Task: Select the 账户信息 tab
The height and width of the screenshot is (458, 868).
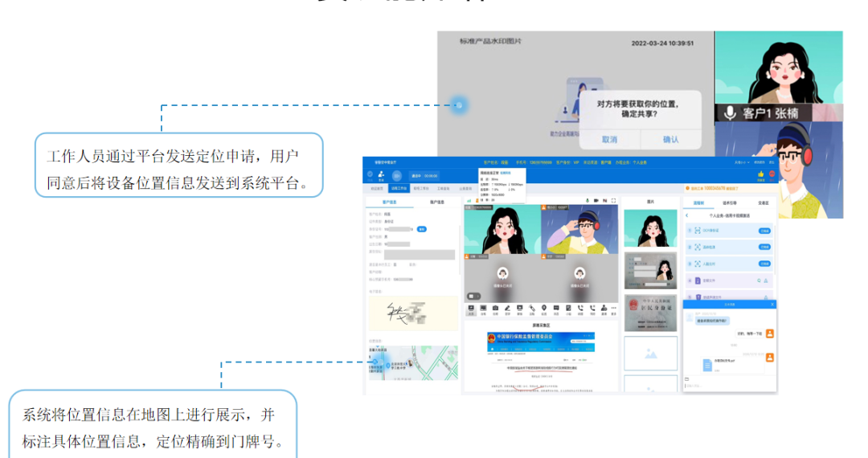Action: tap(437, 202)
